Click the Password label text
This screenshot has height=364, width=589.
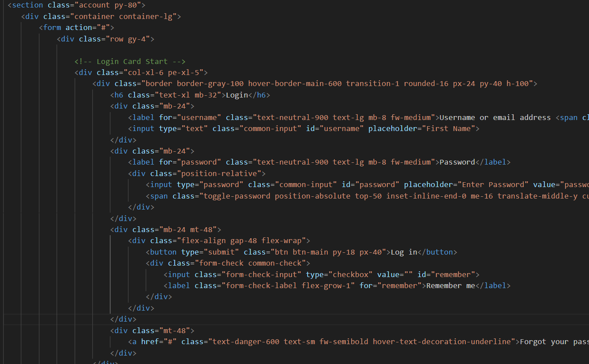[x=458, y=161]
